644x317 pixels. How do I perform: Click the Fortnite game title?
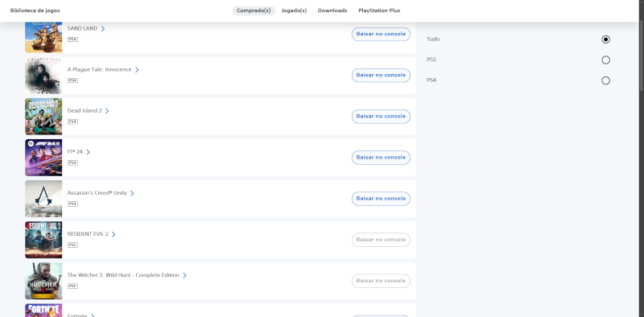click(x=77, y=315)
